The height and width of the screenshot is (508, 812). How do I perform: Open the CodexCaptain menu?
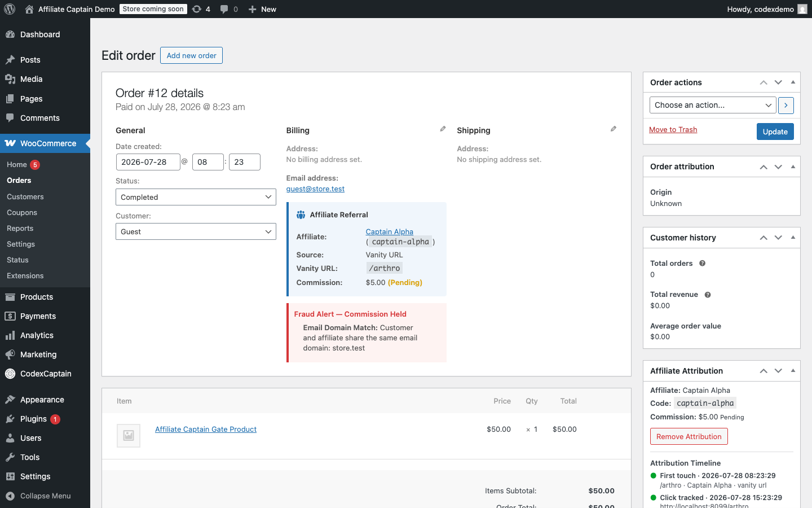(x=45, y=374)
